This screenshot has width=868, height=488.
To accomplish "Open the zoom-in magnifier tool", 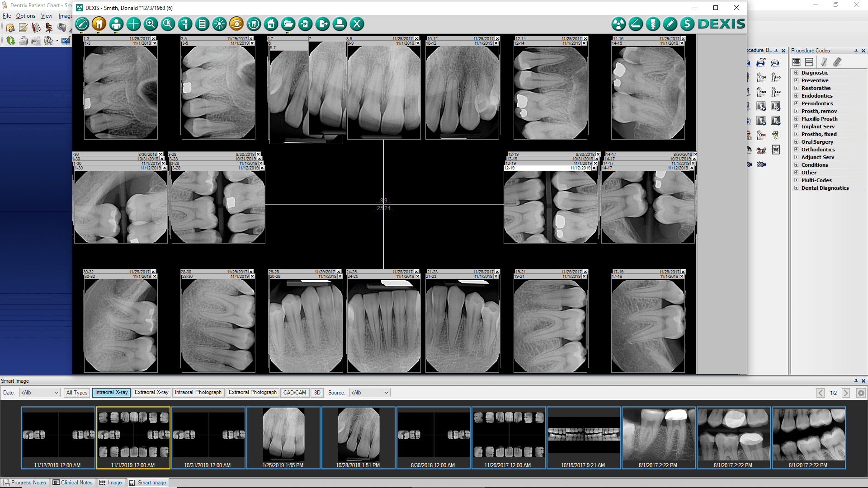I will pyautogui.click(x=151, y=24).
